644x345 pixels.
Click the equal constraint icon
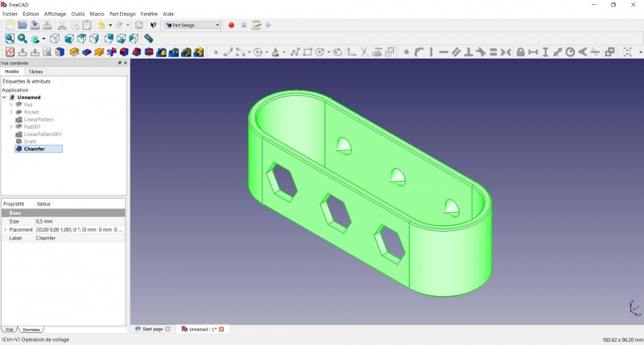493,52
